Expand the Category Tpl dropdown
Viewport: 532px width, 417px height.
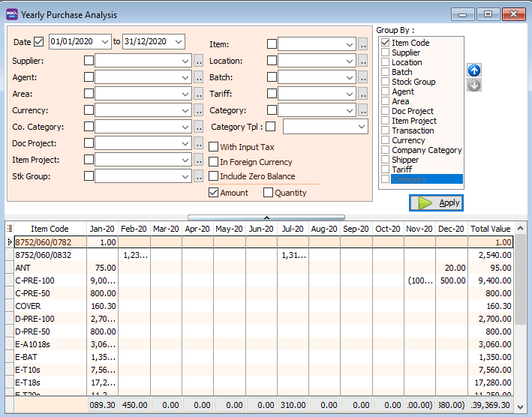click(361, 127)
